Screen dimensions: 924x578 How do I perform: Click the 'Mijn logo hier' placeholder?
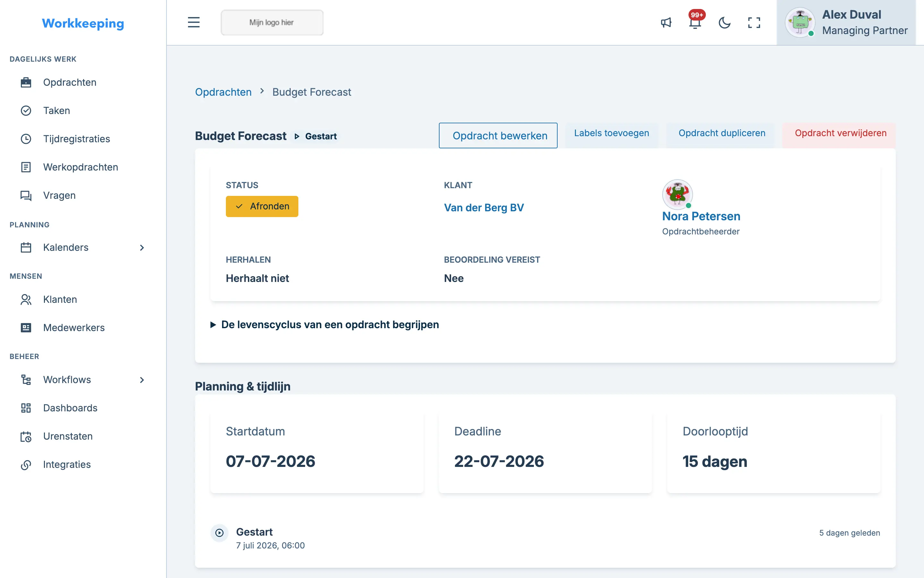coord(272,22)
